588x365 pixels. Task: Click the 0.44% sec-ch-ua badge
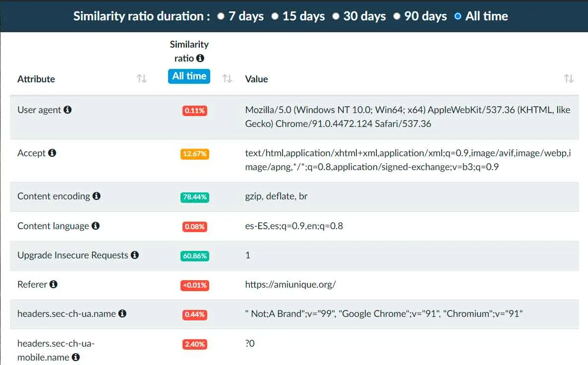click(x=195, y=314)
